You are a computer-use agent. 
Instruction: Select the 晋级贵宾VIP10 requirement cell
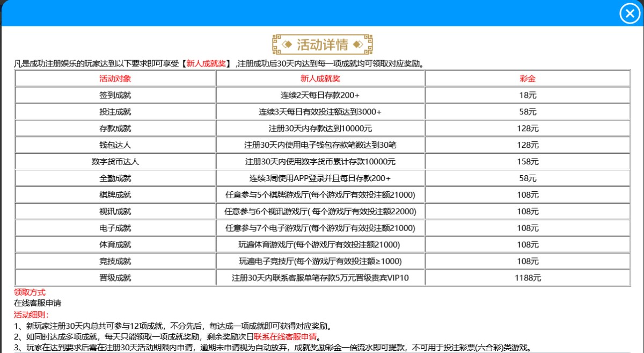[320, 278]
